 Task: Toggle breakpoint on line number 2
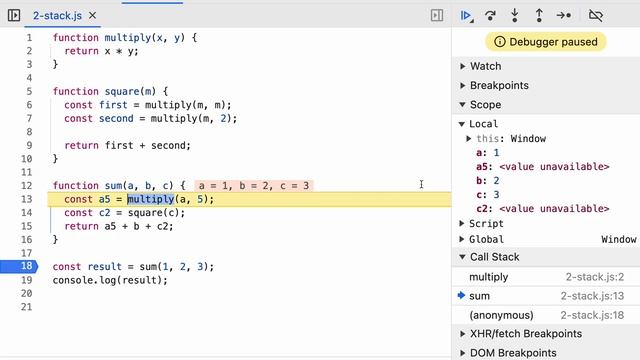tap(29, 51)
